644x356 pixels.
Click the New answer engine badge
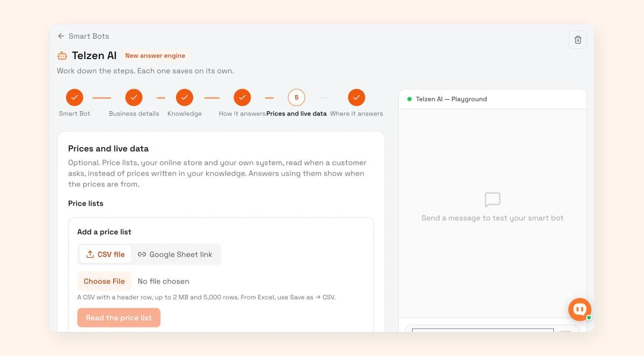click(155, 55)
